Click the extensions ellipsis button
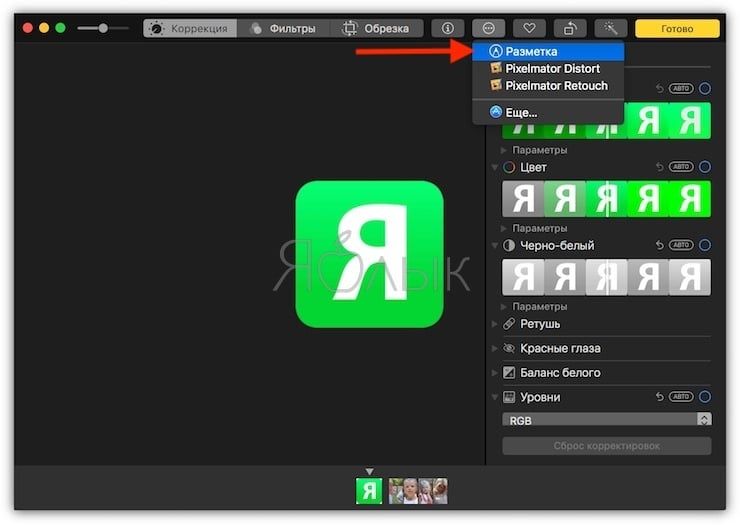This screenshot has height=525, width=740. (x=488, y=28)
